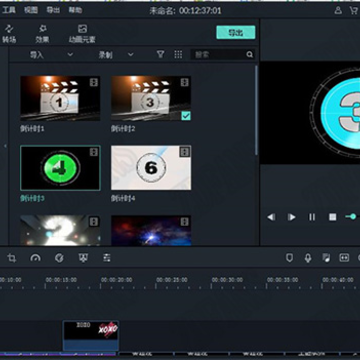Click timeline ruler at 00:00:25:00
Image resolution: width=360 pixels, height=360 pixels.
point(172,280)
